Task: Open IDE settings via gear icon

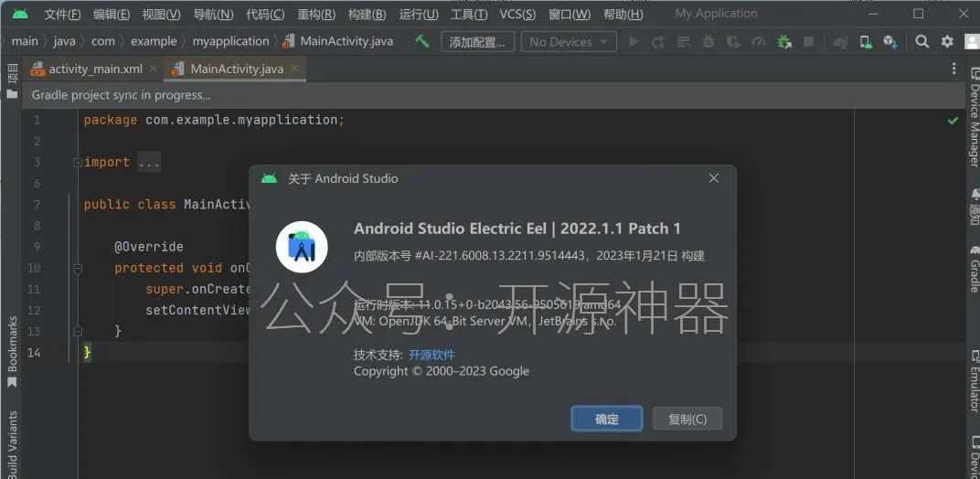Action: pyautogui.click(x=947, y=41)
